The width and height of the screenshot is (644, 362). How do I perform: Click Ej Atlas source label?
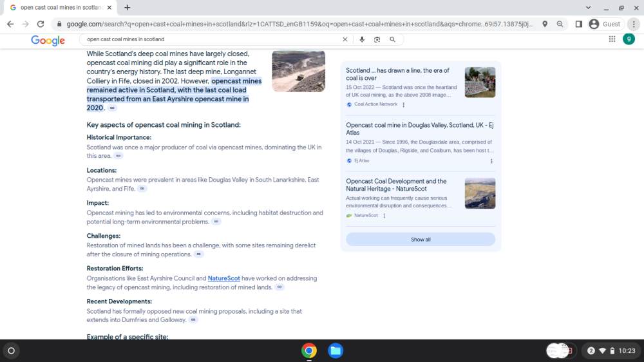(362, 160)
